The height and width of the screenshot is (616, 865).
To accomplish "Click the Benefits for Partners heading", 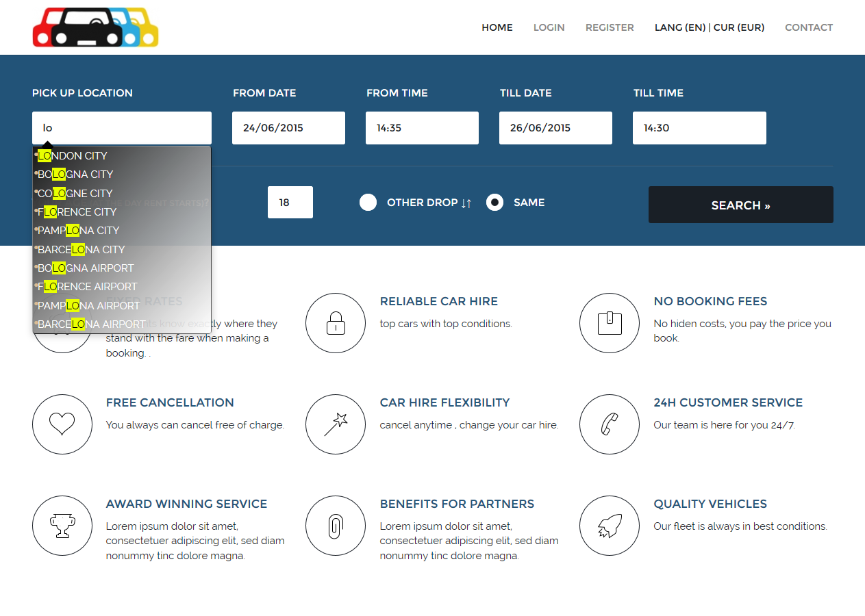I will (457, 504).
